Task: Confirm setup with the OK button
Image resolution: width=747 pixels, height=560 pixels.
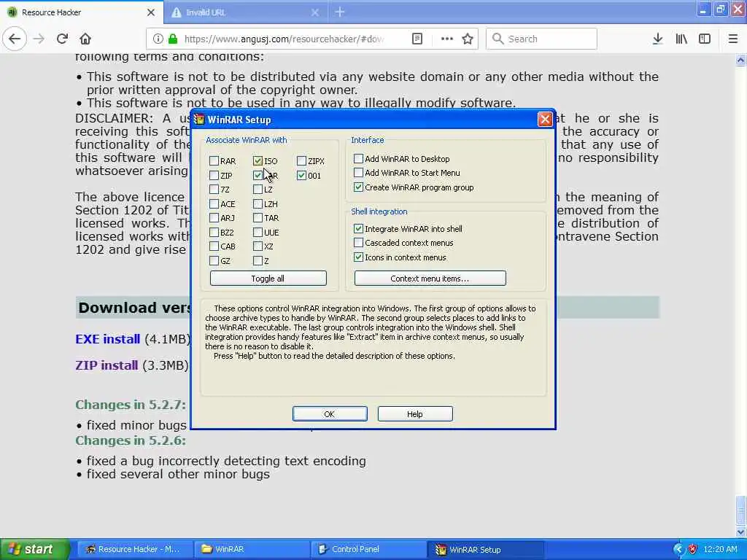Action: click(330, 414)
